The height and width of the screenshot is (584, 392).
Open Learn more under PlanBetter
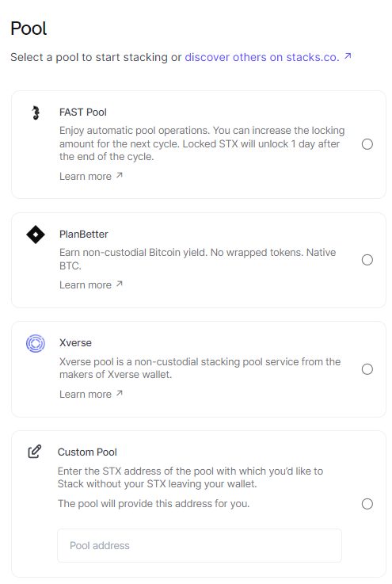pyautogui.click(x=86, y=285)
